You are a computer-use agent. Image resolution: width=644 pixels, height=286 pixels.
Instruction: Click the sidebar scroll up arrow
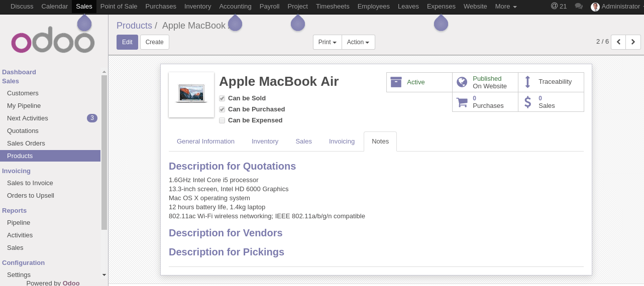point(104,72)
